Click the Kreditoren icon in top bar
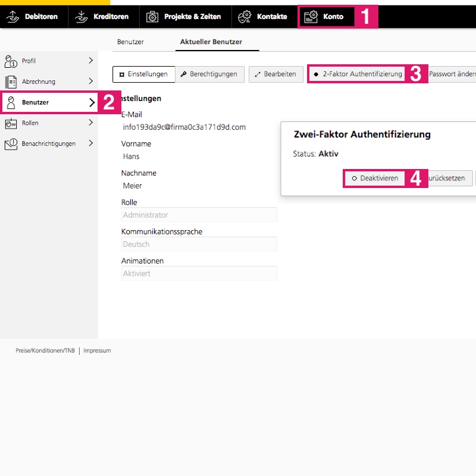This screenshot has height=476, width=476. (82, 17)
